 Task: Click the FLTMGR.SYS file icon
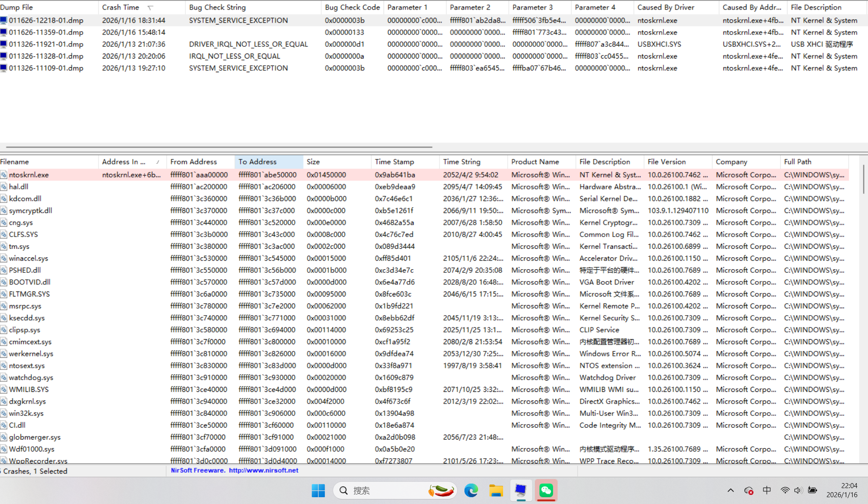pyautogui.click(x=4, y=294)
